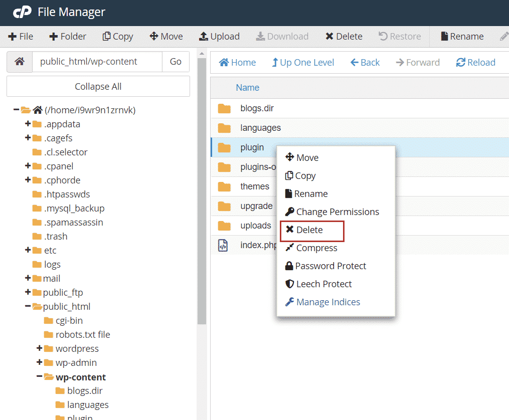
Task: Click the Restore toolbar button
Action: (400, 36)
